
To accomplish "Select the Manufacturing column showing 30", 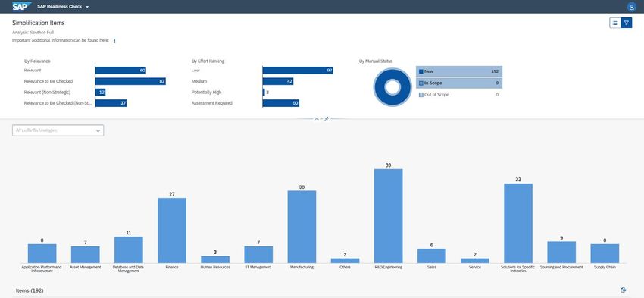I will (x=302, y=227).
